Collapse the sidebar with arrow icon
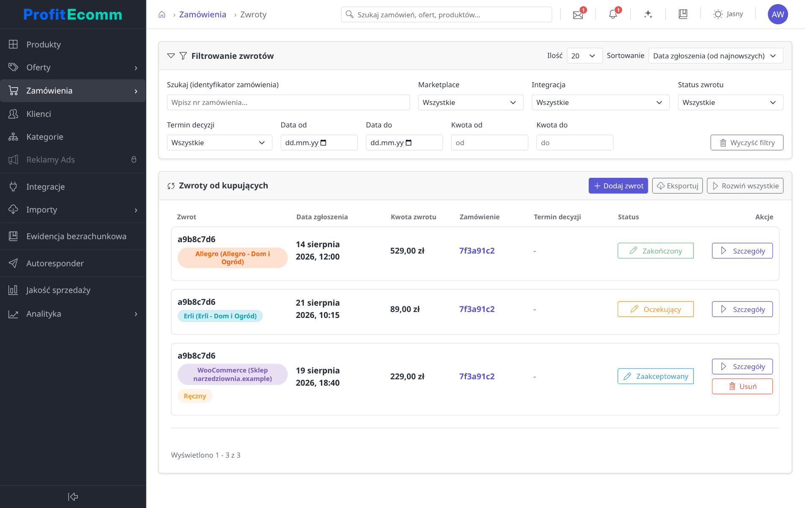Viewport: 812px width, 508px height. pos(73,497)
